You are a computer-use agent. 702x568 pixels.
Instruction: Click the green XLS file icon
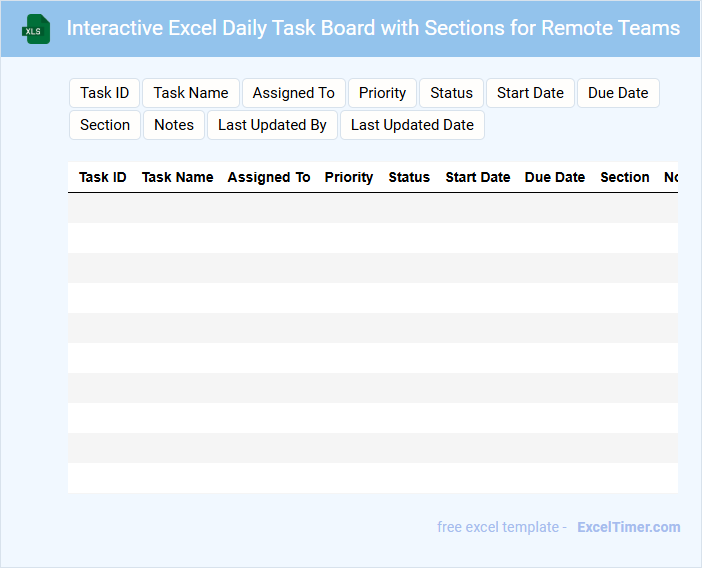point(36,29)
